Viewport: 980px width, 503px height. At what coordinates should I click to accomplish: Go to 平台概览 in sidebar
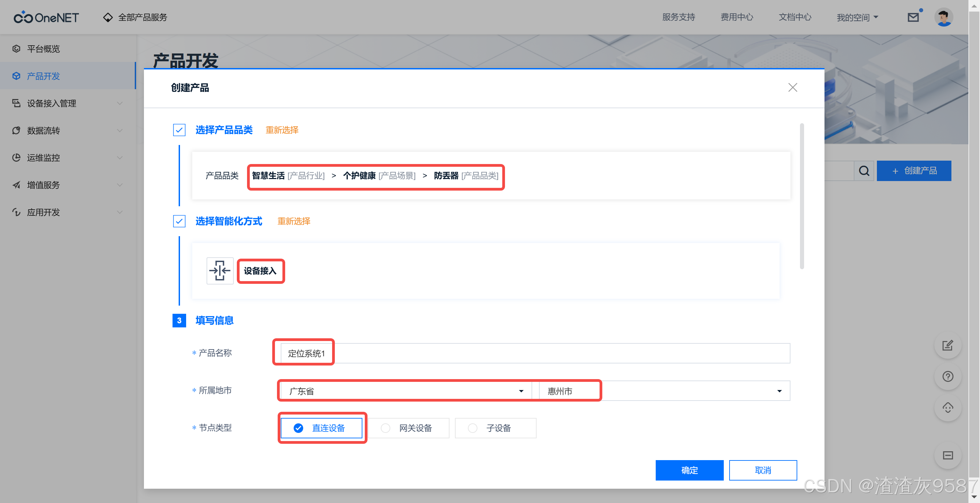43,49
